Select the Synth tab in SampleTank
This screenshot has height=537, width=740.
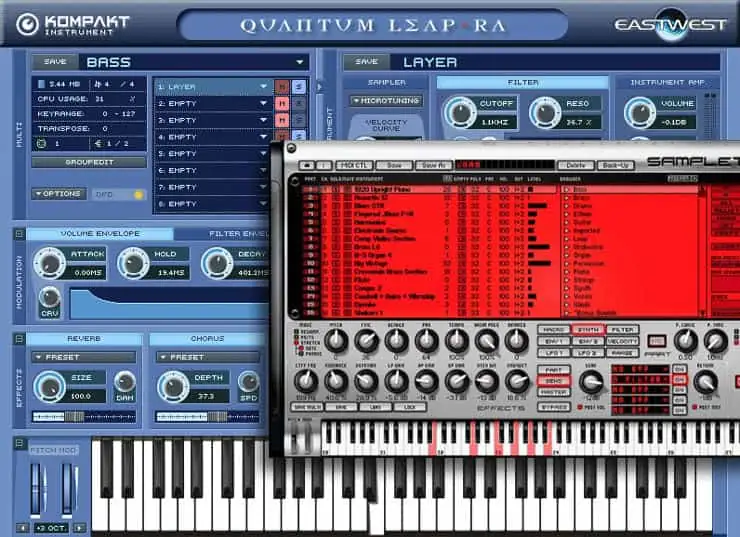click(x=588, y=329)
